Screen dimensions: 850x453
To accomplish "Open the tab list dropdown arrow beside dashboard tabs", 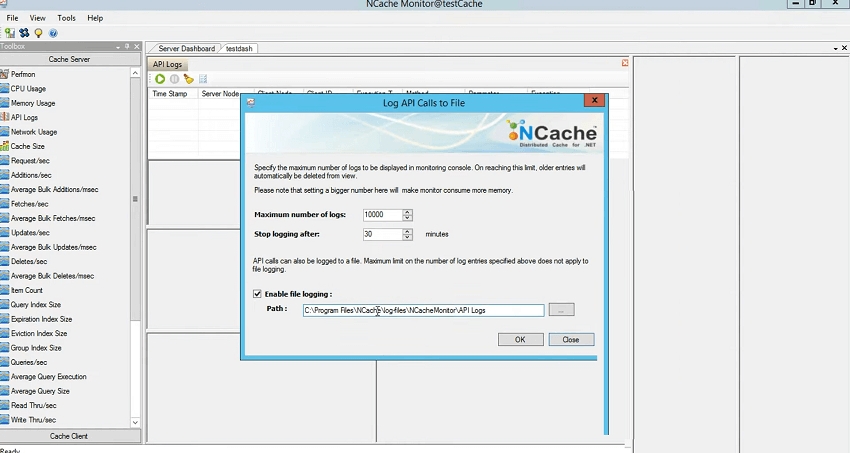I will click(835, 48).
